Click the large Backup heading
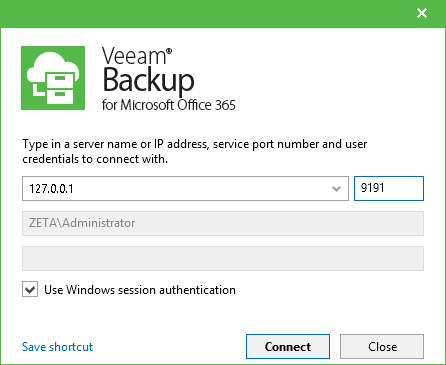Image resolution: width=446 pixels, height=365 pixels. [148, 80]
